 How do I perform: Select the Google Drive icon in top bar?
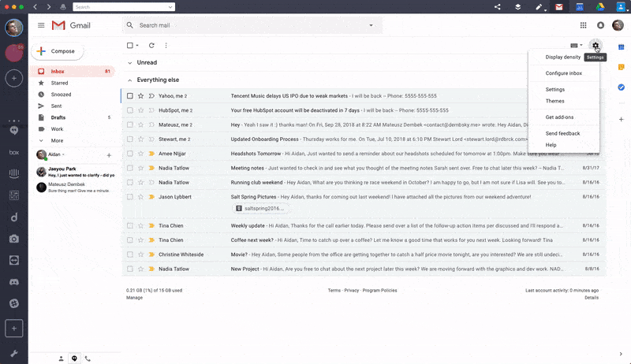coord(600,7)
